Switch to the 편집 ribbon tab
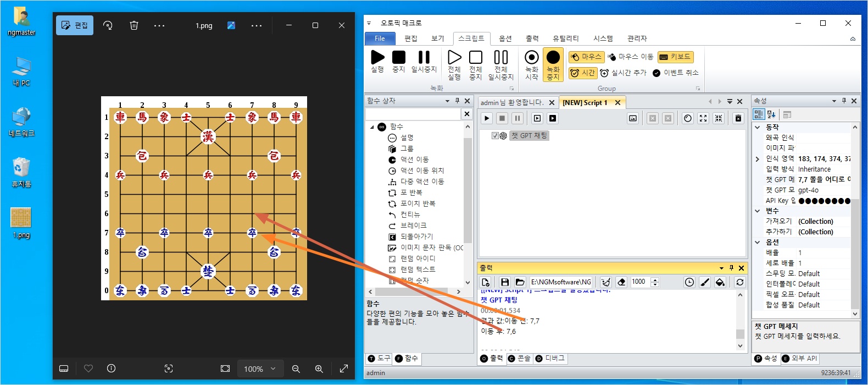 tap(411, 38)
